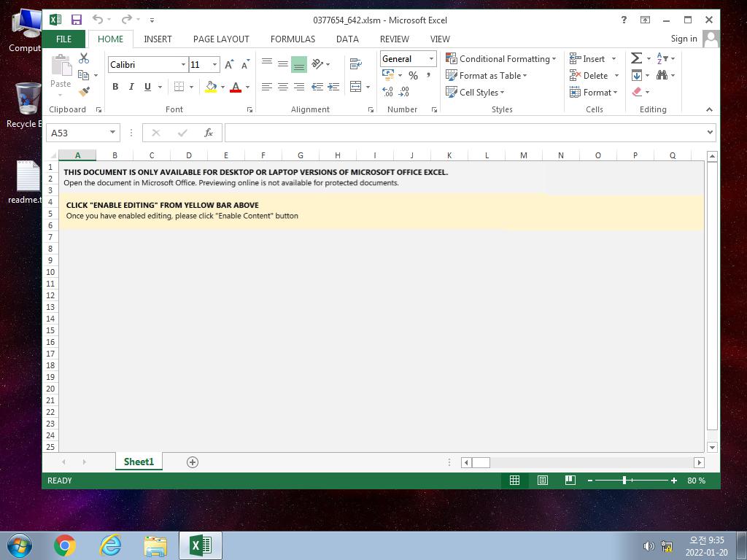Viewport: 747px width, 560px height.
Task: Switch to the FORMULAS tab
Action: (x=293, y=39)
